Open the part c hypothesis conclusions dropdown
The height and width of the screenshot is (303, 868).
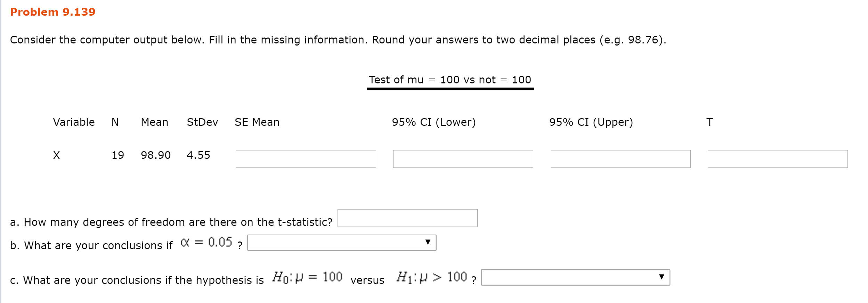pyautogui.click(x=575, y=277)
